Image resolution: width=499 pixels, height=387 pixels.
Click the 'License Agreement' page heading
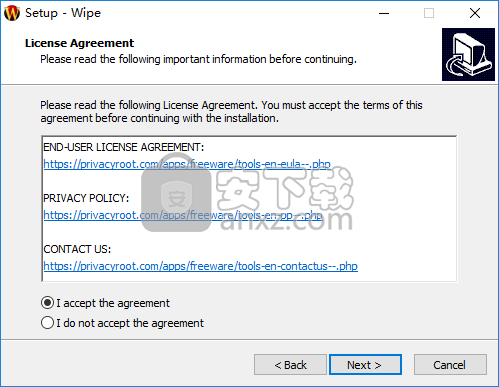pos(79,43)
